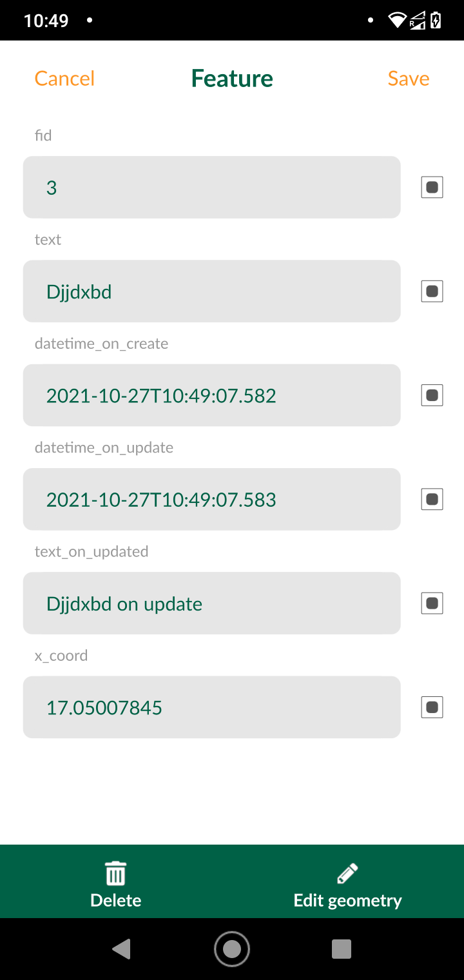464x980 pixels.
Task: Tap the Delete trash can icon
Action: 116,874
